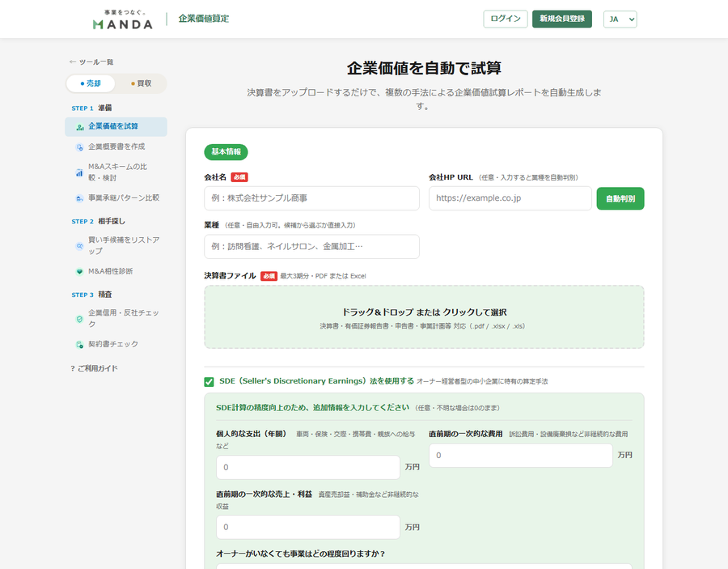
Task: Focus the 直前期の一次的な売上・利益 input field
Action: [x=308, y=527]
